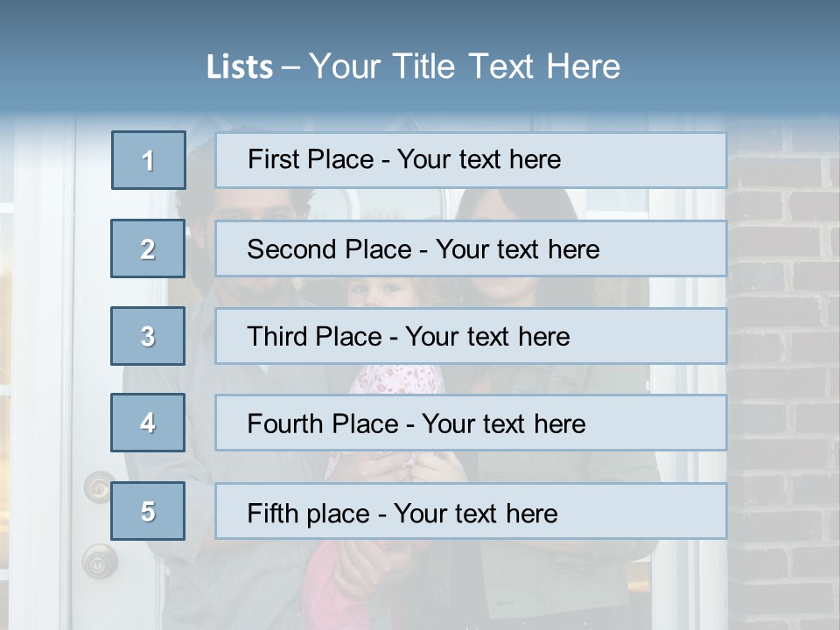Screen dimensions: 840x630
Task: Click the Fourth Place text bar
Action: (471, 423)
